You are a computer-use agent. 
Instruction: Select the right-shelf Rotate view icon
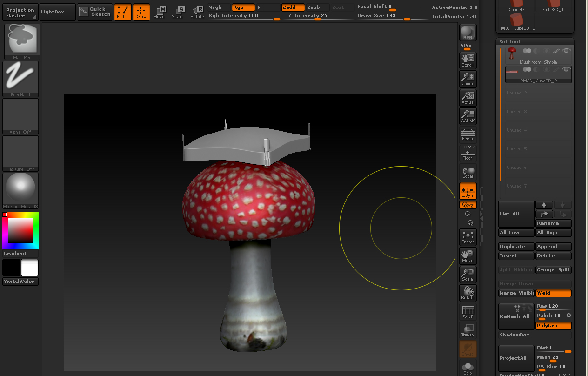click(x=468, y=293)
